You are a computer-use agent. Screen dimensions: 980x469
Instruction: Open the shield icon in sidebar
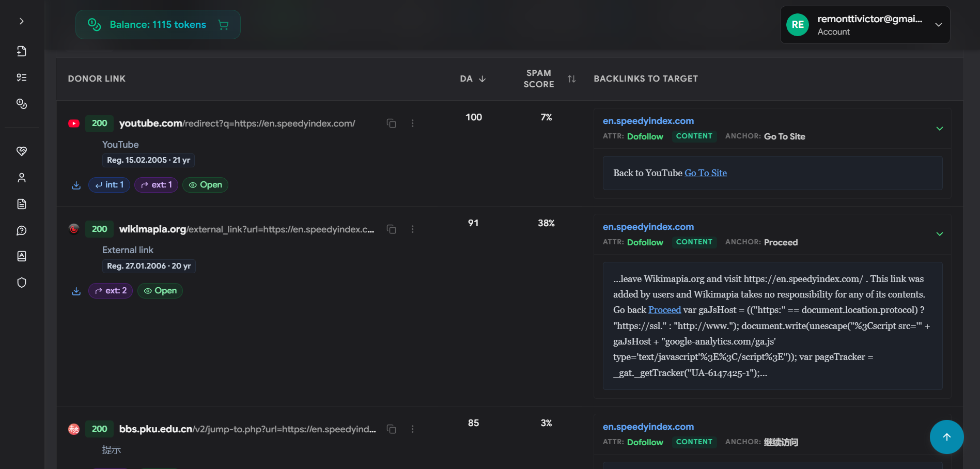point(22,283)
